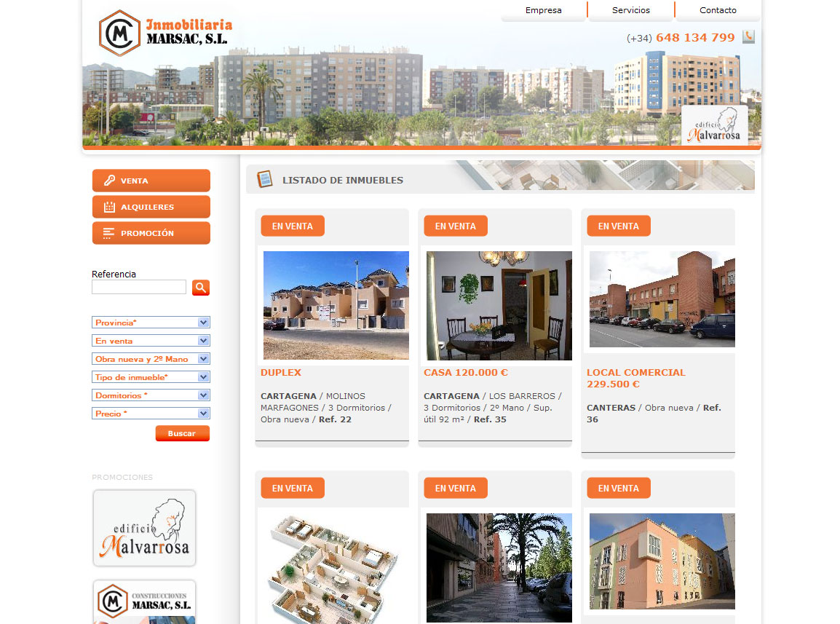Open the Precio dropdown
Screen dimensions: 840x624
151,414
